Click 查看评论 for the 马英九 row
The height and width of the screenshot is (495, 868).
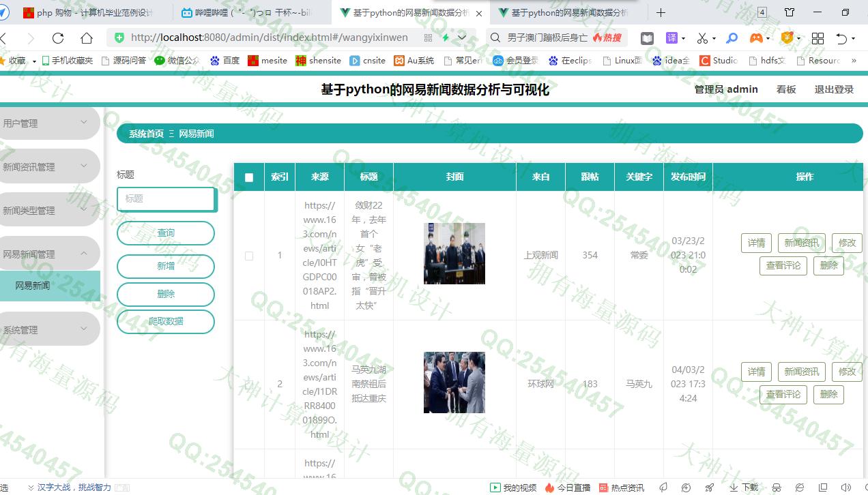coord(783,395)
